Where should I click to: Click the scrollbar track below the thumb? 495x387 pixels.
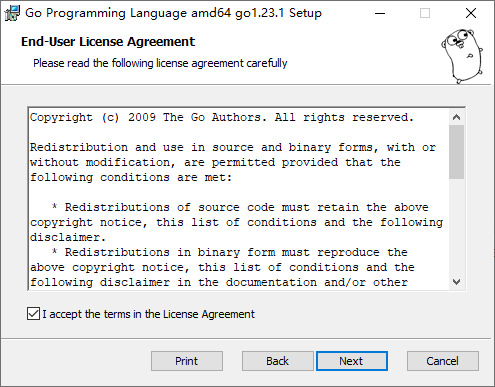[x=456, y=227]
